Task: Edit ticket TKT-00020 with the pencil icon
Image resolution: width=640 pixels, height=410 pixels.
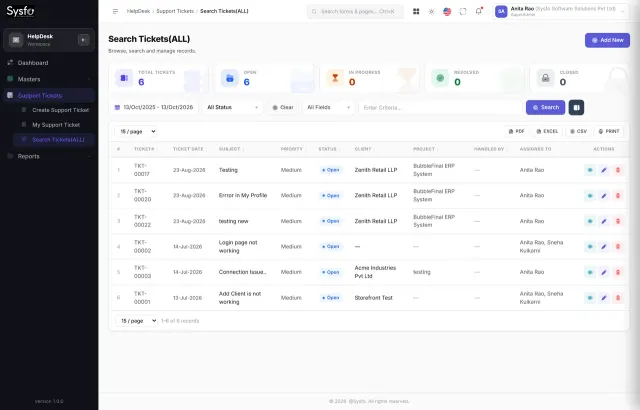Action: [604, 196]
